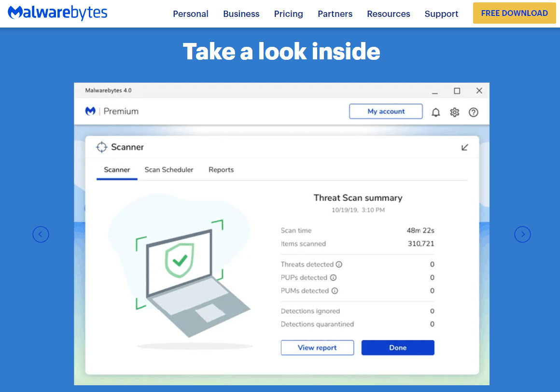
Task: Open the help question mark icon
Action: (474, 112)
